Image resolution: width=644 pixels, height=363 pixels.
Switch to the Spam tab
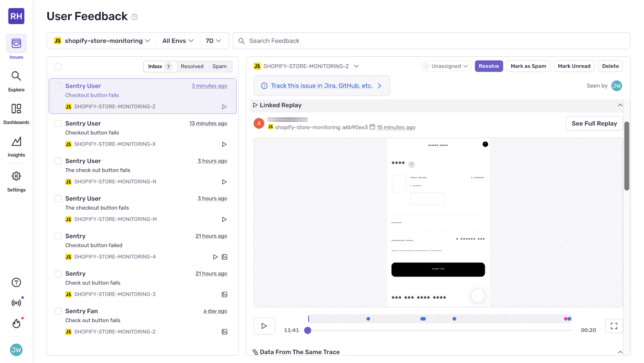[x=220, y=66]
